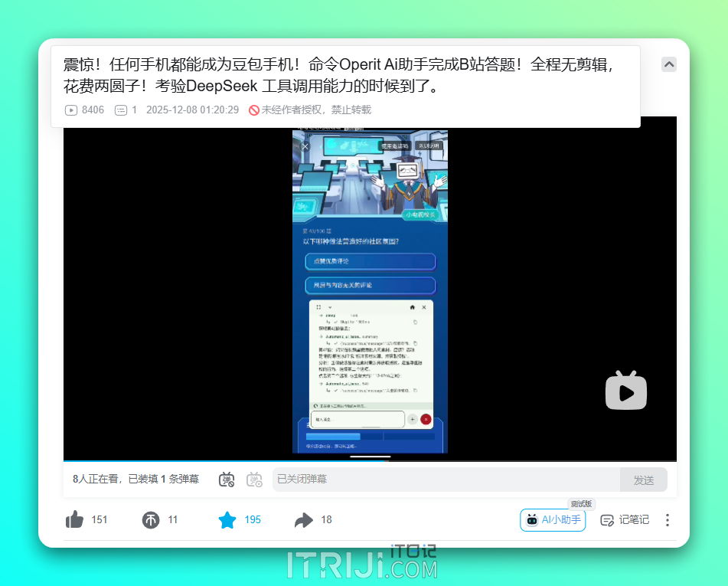Click the comment bubble icon showing 1
This screenshot has width=728, height=586.
(x=120, y=110)
